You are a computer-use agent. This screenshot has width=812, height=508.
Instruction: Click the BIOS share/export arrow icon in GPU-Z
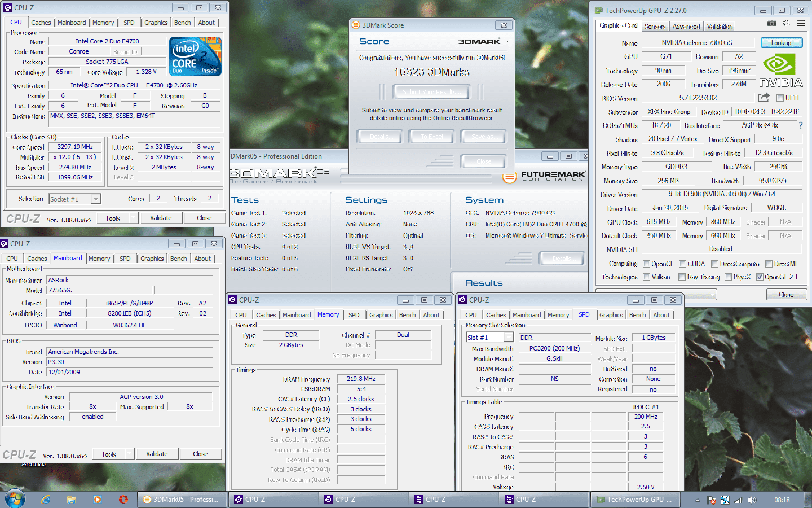764,98
